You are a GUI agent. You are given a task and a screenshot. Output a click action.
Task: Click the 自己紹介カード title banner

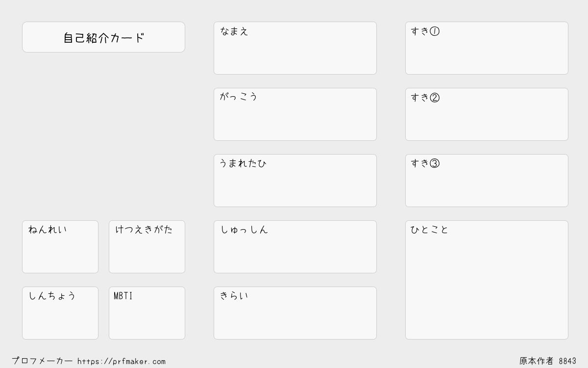(x=103, y=37)
